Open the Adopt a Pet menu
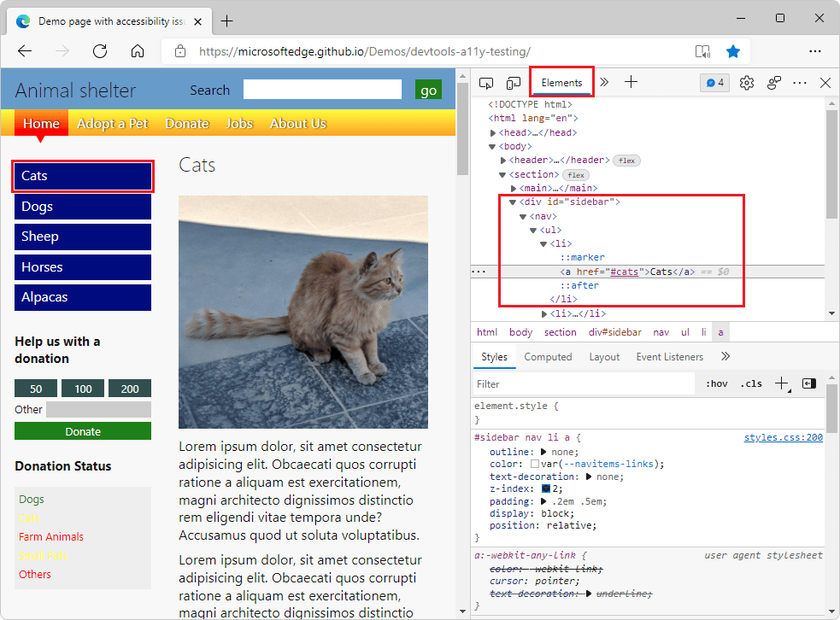This screenshot has width=840, height=620. tap(112, 123)
